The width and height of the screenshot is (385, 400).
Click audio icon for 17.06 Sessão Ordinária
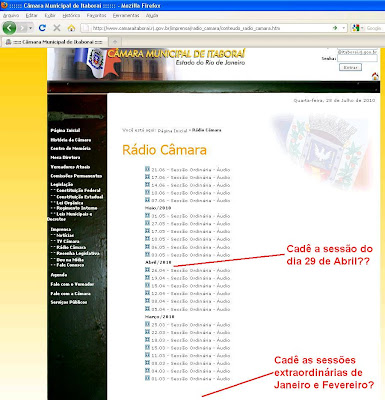[147, 177]
